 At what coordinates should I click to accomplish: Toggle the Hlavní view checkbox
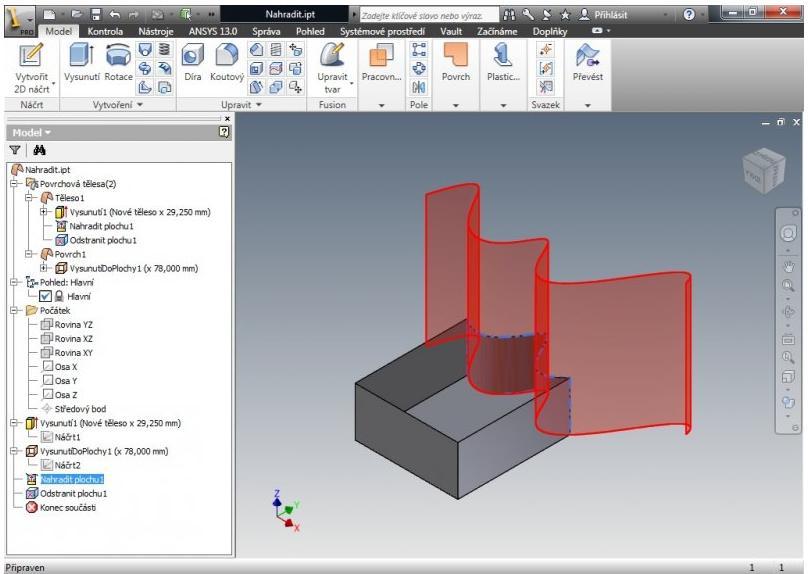(45, 296)
